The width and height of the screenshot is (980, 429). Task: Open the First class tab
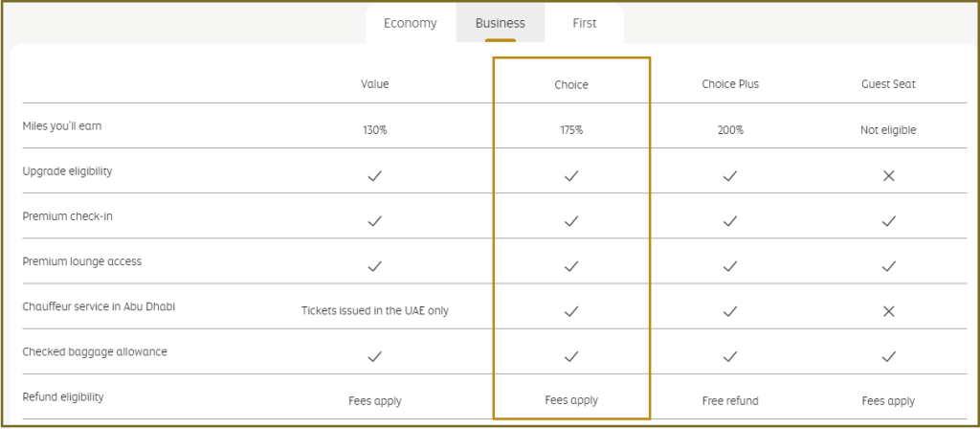pos(585,24)
